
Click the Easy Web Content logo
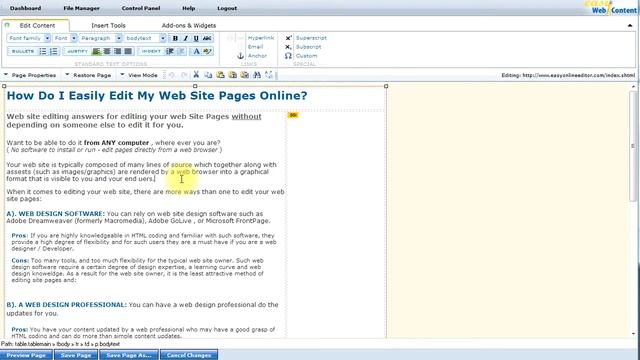[x=611, y=7]
